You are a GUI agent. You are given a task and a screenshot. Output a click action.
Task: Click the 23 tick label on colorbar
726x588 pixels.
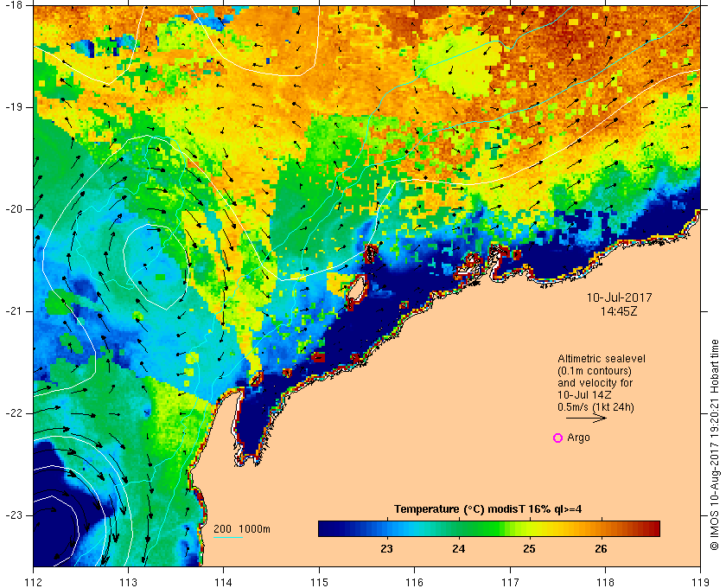tap(386, 549)
